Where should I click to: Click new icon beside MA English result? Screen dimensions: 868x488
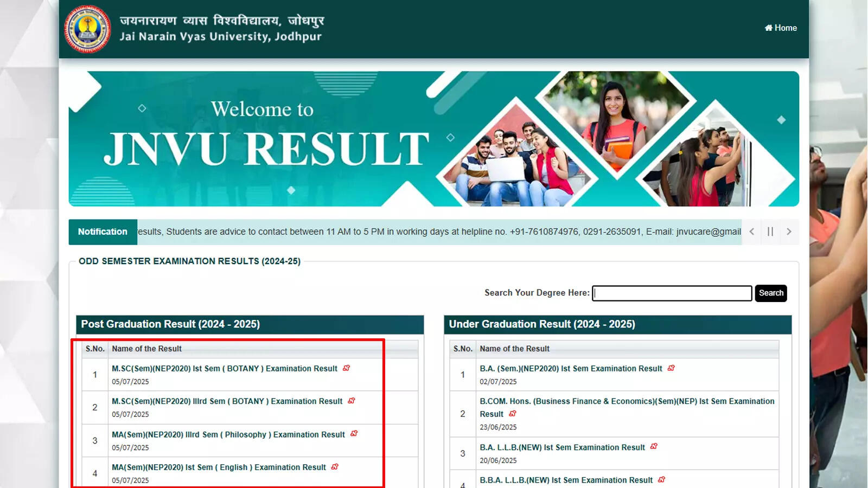click(335, 466)
